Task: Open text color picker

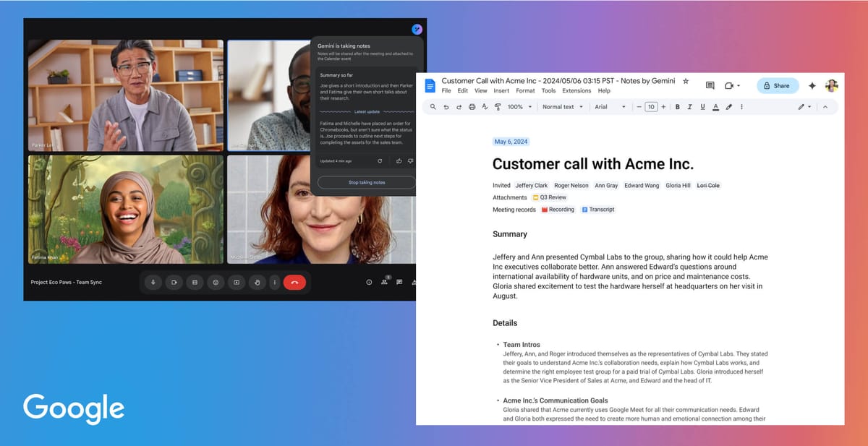Action: coord(715,107)
